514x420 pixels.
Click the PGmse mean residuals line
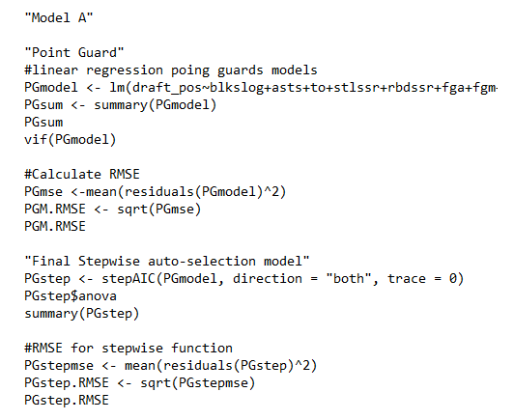[x=155, y=191]
